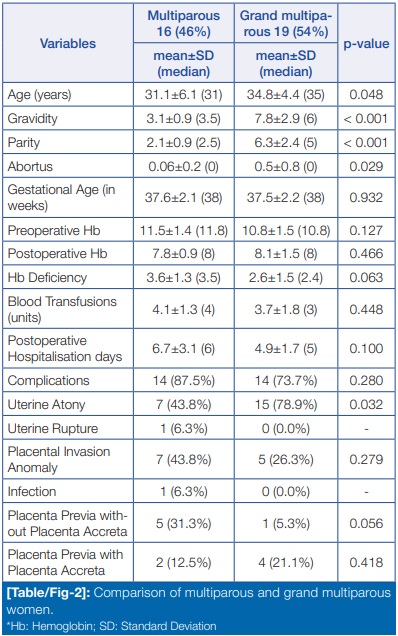Select the Uterine Rupture row label
398x636 pixels.
53,428
